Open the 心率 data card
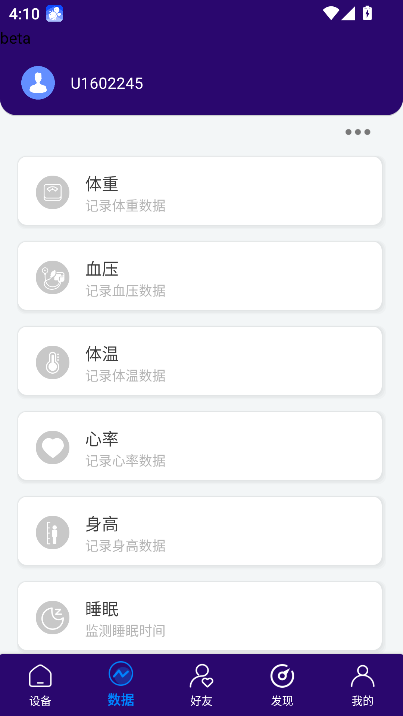 pos(200,446)
